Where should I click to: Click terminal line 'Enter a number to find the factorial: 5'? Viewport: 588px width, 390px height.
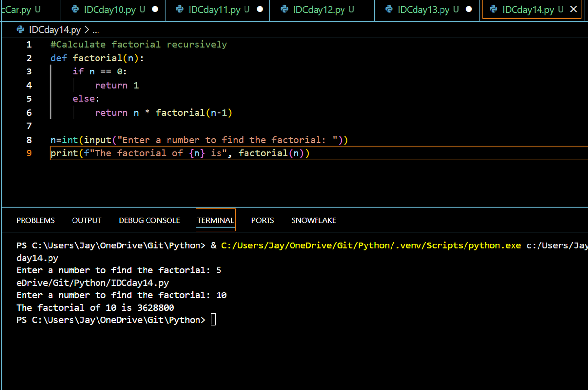(x=119, y=270)
